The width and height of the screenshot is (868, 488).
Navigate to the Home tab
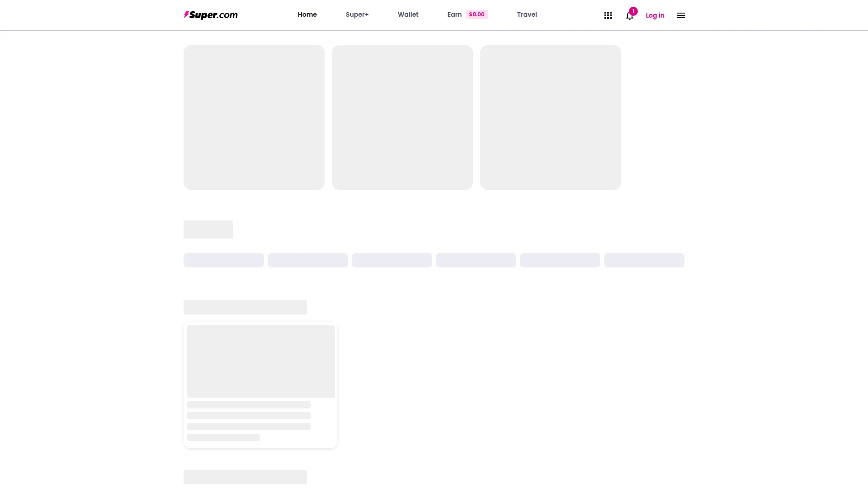point(307,14)
